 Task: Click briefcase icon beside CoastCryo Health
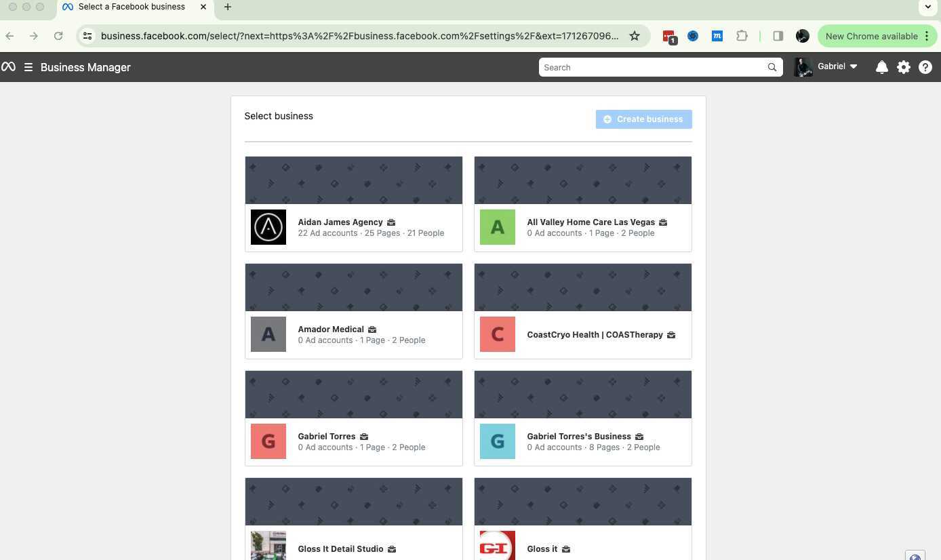tap(671, 335)
